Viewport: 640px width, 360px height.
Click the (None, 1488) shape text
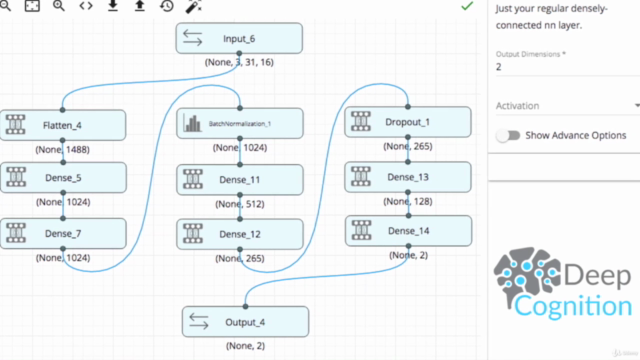[x=62, y=150]
